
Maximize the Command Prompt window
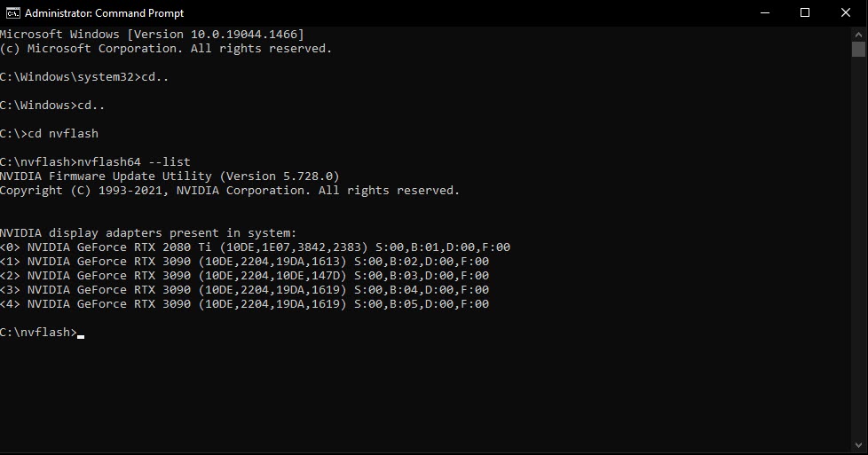(805, 12)
